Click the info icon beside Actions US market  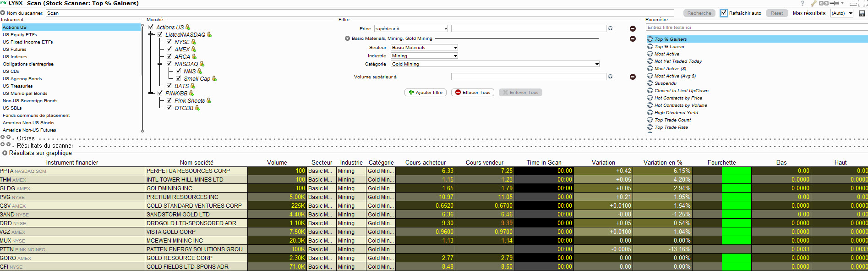tap(188, 27)
